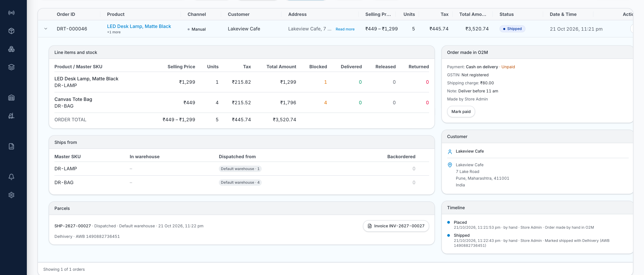The width and height of the screenshot is (644, 275).
Task: Click 'Default warehouse · 1' chip for DR-LAMP
Action: pyautogui.click(x=240, y=169)
